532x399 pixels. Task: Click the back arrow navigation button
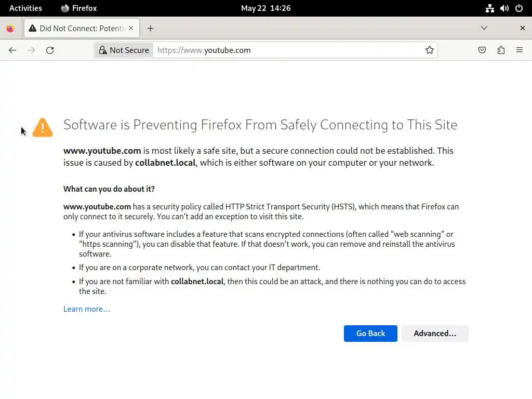click(x=12, y=50)
